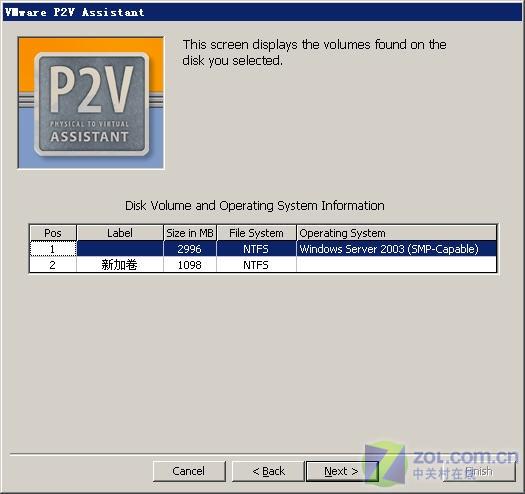
Task: Click the empty label cell of row 1
Action: (120, 249)
